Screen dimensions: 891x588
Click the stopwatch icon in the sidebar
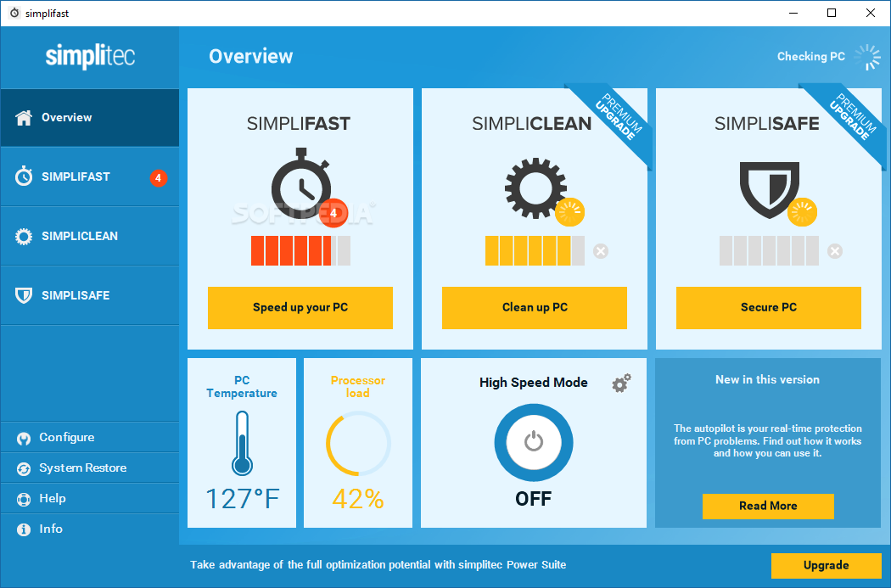tap(24, 176)
